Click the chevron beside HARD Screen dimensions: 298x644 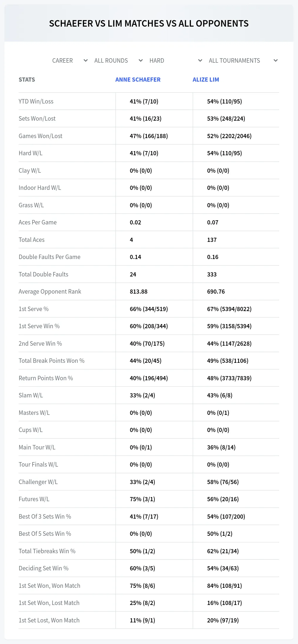(200, 61)
